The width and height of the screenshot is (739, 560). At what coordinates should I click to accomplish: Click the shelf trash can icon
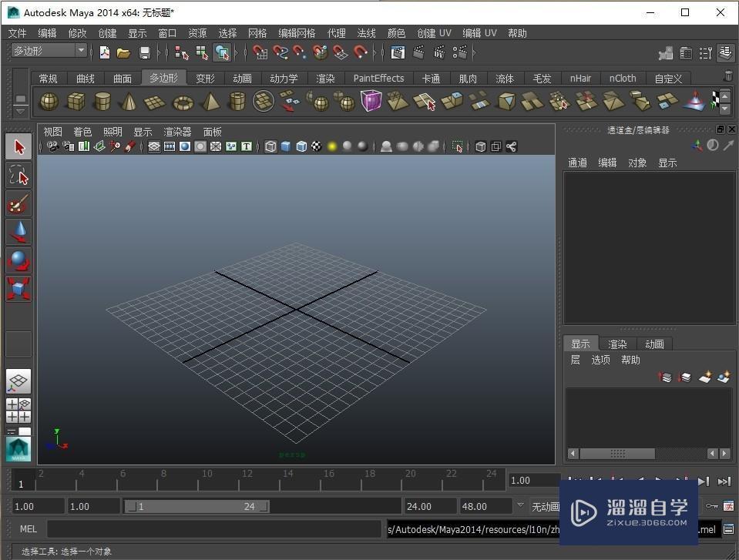click(727, 75)
